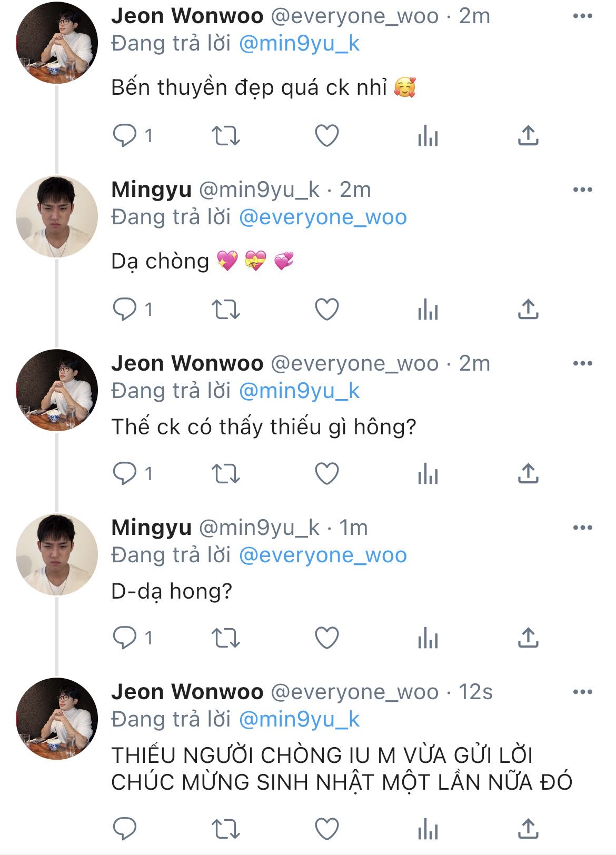Retweet the "Dạ chòng" tweet

(x=226, y=309)
